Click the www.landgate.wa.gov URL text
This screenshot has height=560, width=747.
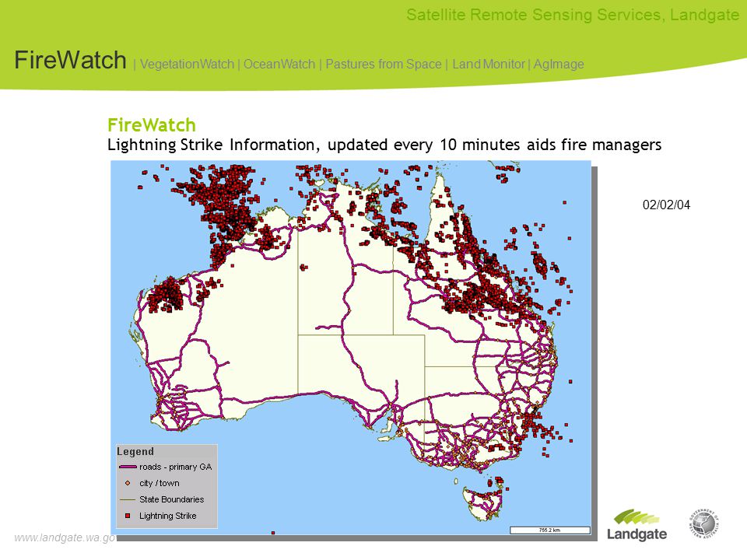(x=65, y=537)
